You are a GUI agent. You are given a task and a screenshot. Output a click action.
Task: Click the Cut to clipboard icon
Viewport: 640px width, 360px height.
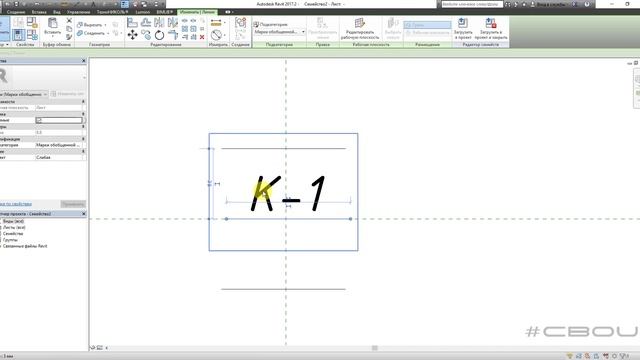pyautogui.click(x=69, y=20)
